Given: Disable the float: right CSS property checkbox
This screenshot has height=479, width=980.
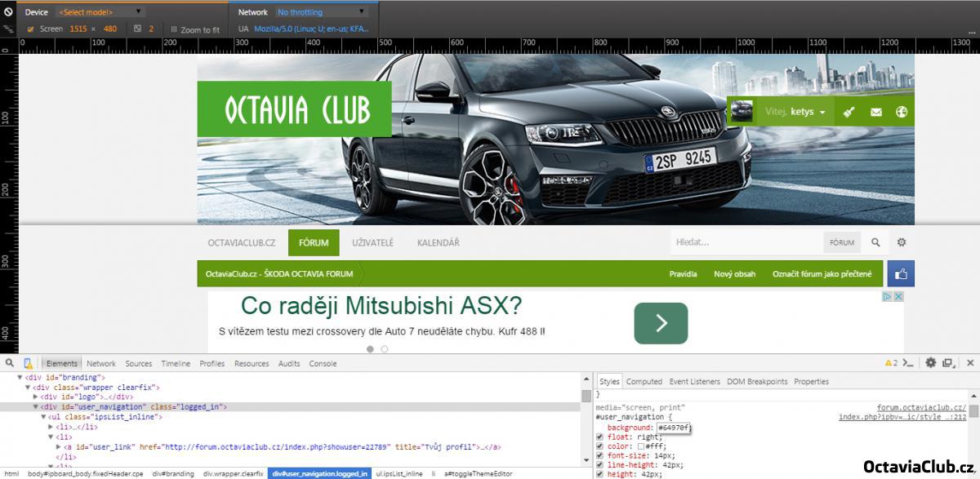Looking at the screenshot, I should click(600, 437).
